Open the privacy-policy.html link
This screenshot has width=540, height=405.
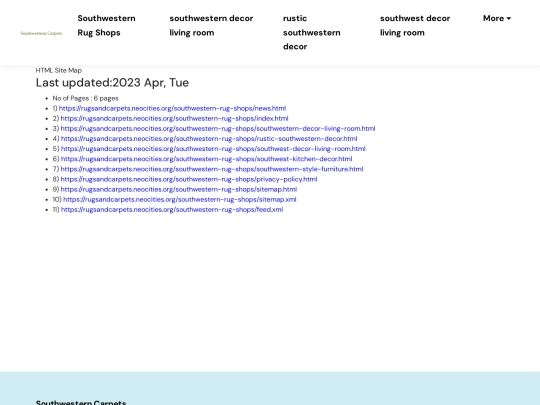pos(189,179)
